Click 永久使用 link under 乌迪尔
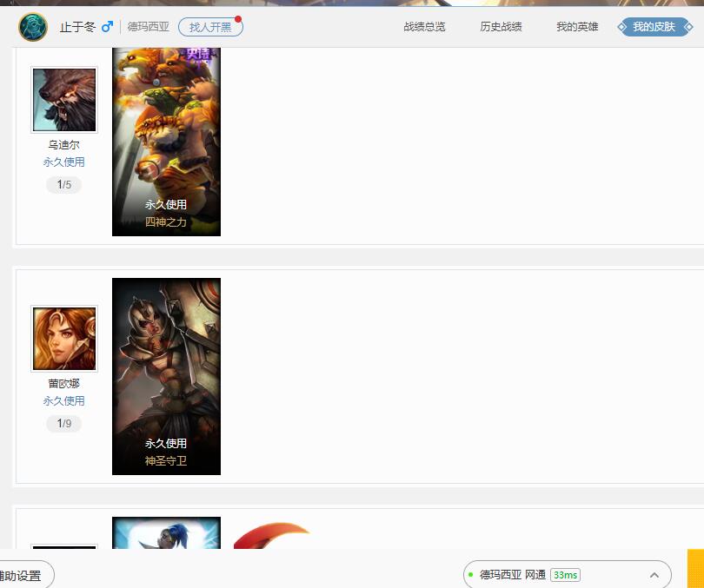 (x=63, y=162)
